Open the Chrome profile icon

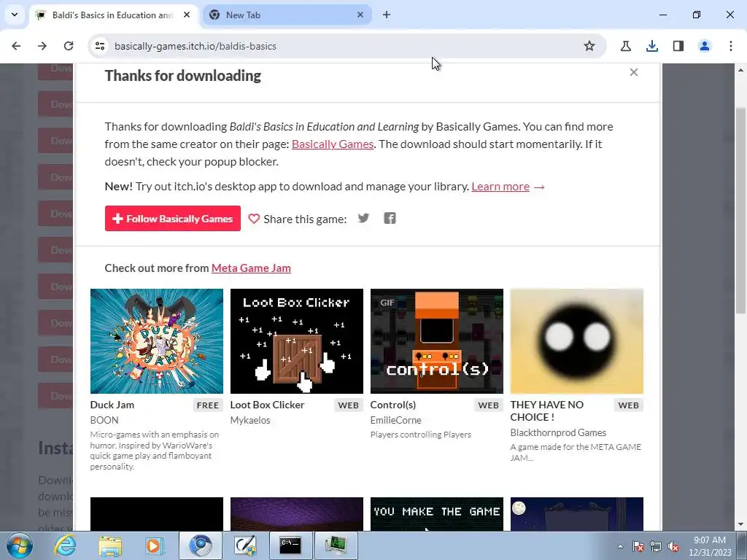point(705,46)
